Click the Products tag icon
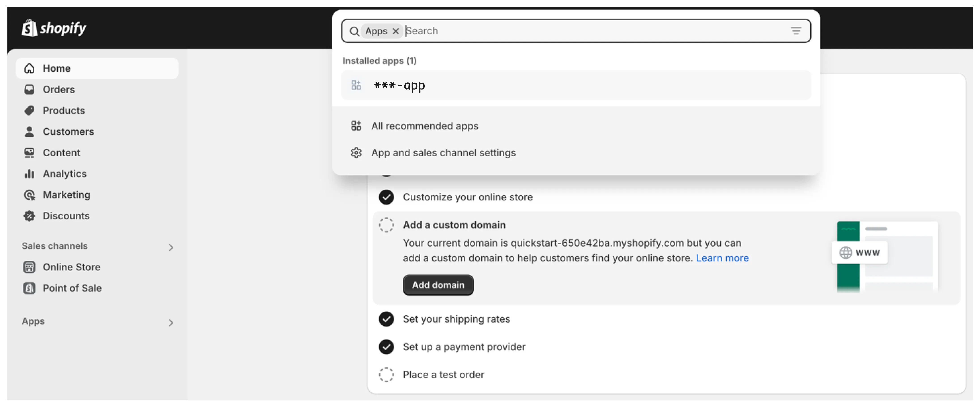Image resolution: width=980 pixels, height=407 pixels. [29, 110]
